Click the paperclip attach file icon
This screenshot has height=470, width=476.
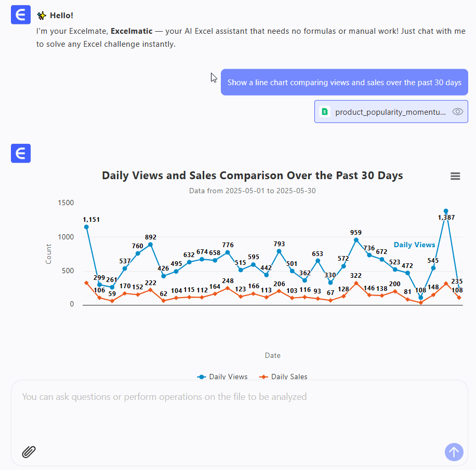(x=29, y=452)
